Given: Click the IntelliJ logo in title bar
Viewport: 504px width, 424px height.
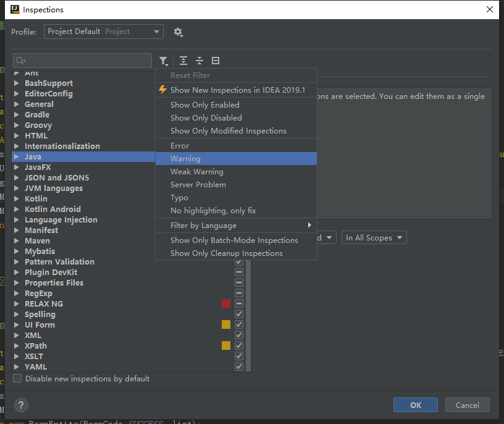Looking at the screenshot, I should [15, 10].
